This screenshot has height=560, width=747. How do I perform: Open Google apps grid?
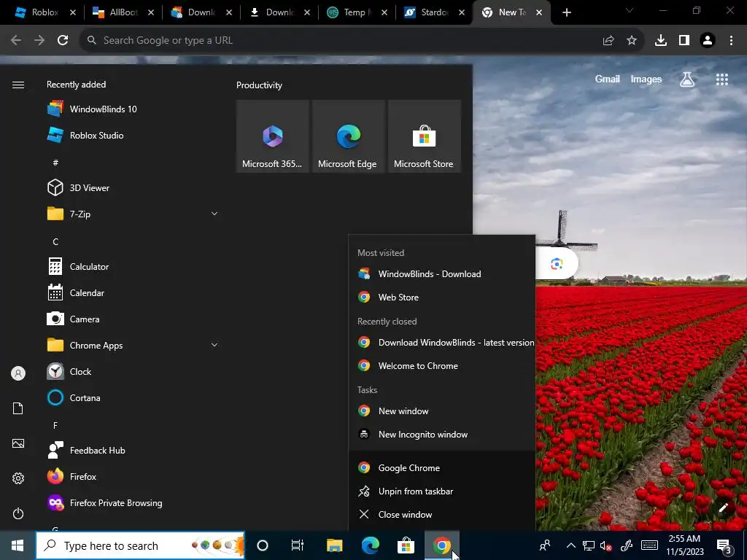pyautogui.click(x=722, y=79)
